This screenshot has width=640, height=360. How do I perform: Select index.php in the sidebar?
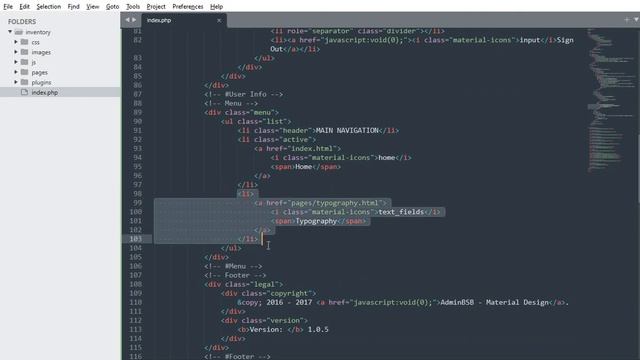[x=60, y=92]
